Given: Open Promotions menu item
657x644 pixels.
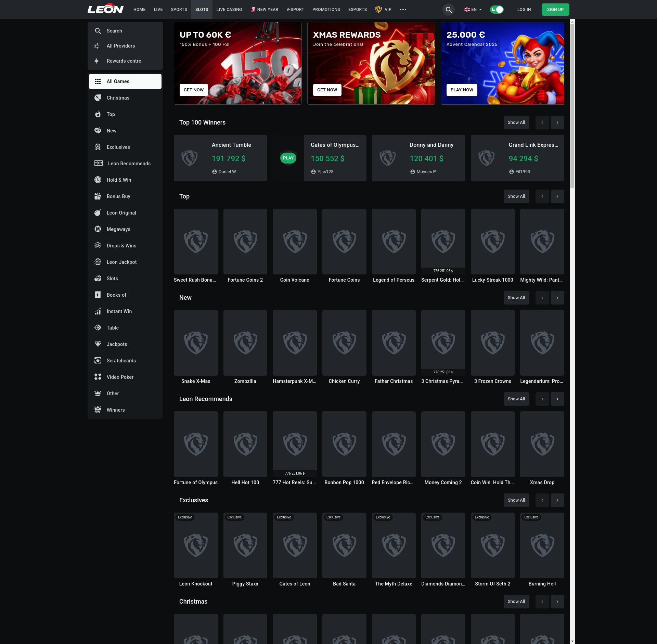Looking at the screenshot, I should tap(326, 10).
